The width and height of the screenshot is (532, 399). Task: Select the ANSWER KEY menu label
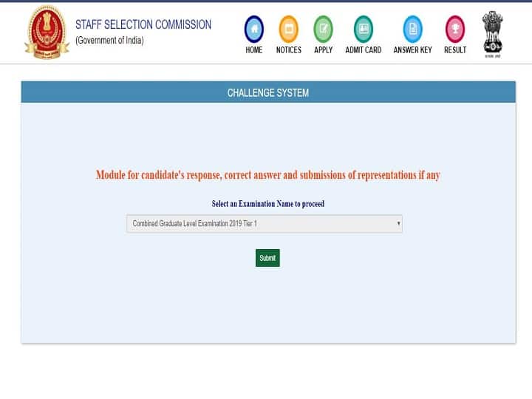click(412, 50)
